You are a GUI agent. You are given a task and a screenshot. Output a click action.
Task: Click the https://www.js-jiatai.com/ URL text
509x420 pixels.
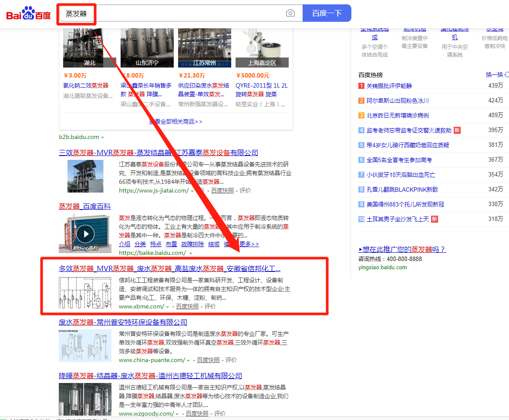tap(154, 191)
